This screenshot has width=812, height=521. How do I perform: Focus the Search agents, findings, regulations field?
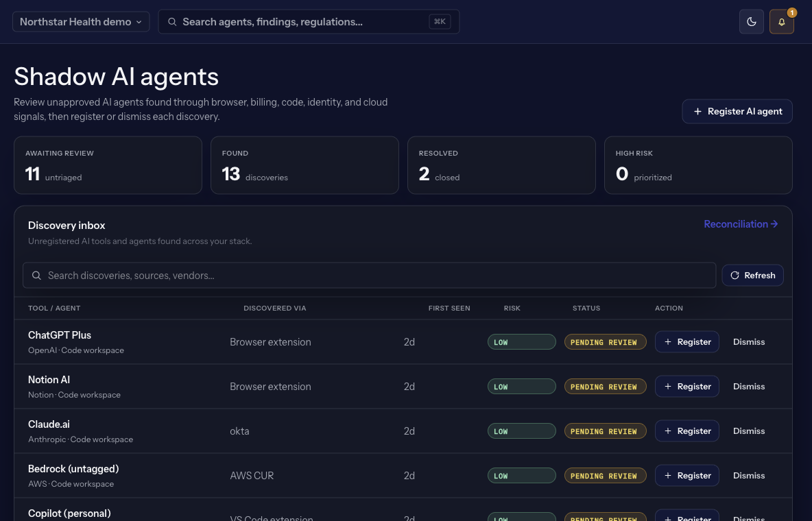pos(309,22)
